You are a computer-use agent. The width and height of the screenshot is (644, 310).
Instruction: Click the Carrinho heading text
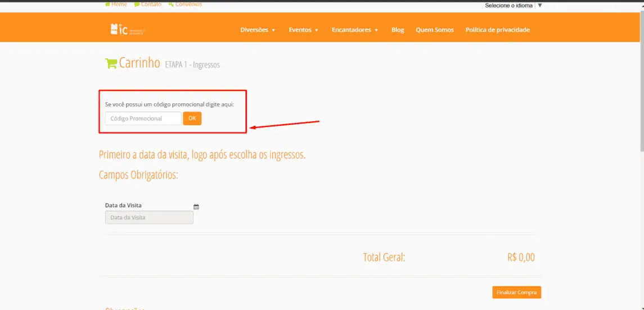tap(139, 63)
